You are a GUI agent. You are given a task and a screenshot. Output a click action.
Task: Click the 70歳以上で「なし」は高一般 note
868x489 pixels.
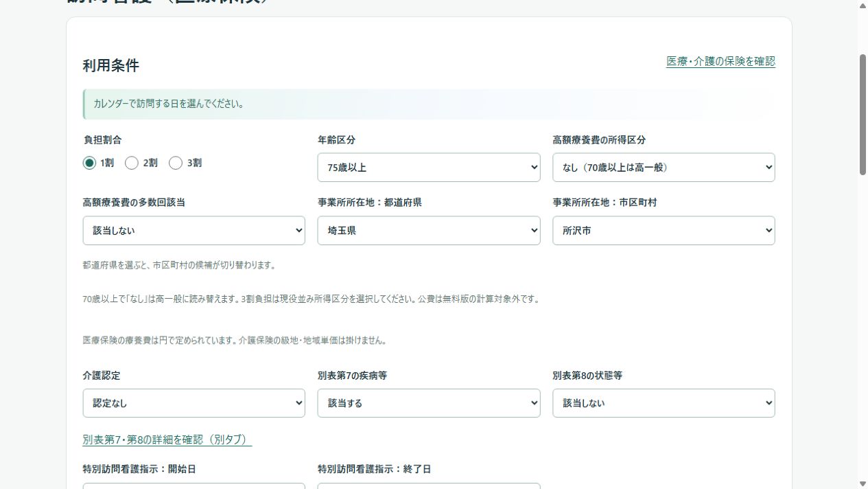point(311,299)
